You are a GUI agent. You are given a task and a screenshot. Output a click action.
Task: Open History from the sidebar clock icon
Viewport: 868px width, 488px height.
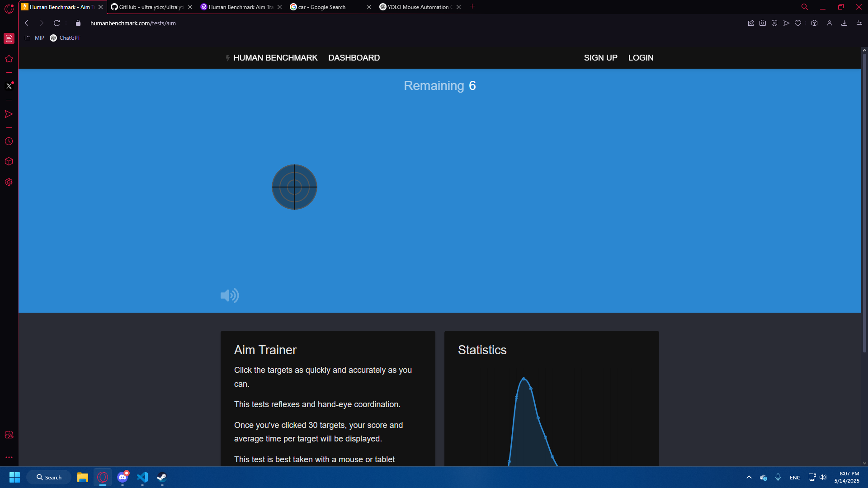coord(9,141)
